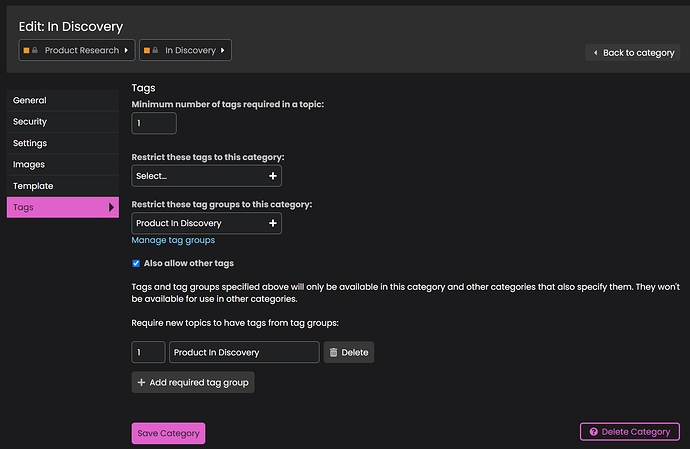
Task: Select the Tags tab
Action: coord(63,207)
